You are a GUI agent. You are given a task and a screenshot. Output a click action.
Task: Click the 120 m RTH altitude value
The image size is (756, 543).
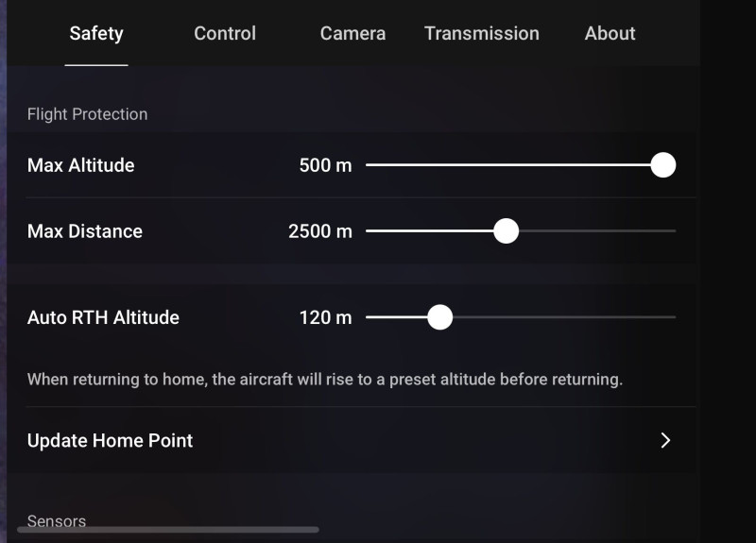325,317
